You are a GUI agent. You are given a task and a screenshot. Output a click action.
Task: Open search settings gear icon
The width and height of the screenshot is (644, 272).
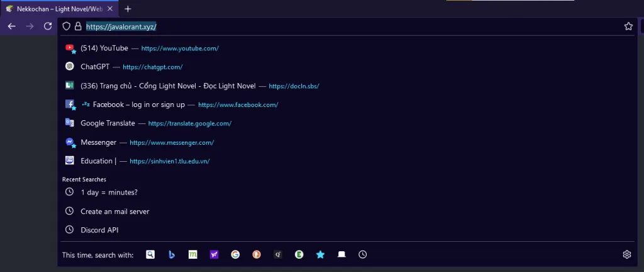point(626,254)
